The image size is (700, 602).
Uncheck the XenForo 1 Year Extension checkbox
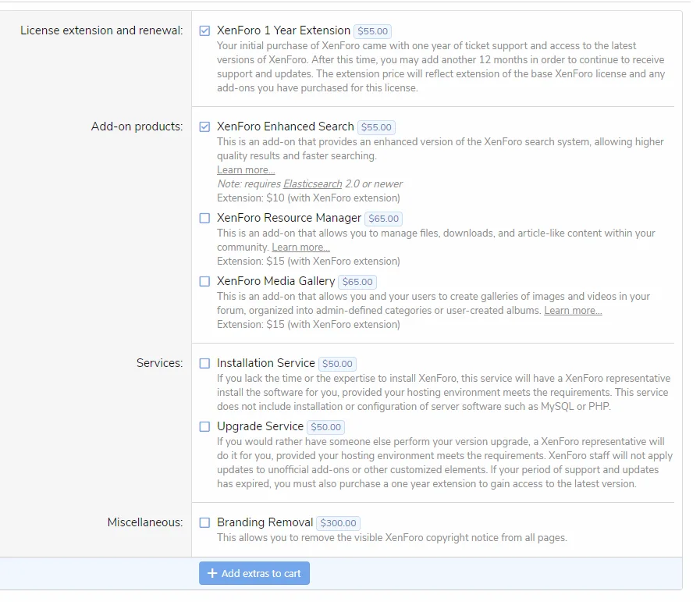(204, 31)
